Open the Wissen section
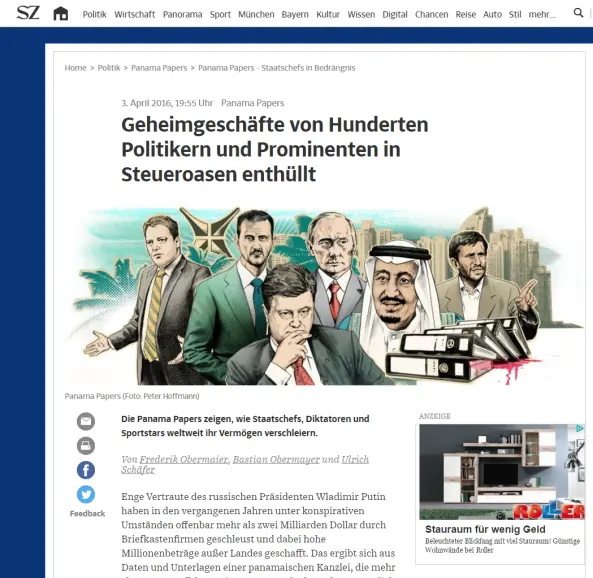593x578 pixels. [361, 14]
